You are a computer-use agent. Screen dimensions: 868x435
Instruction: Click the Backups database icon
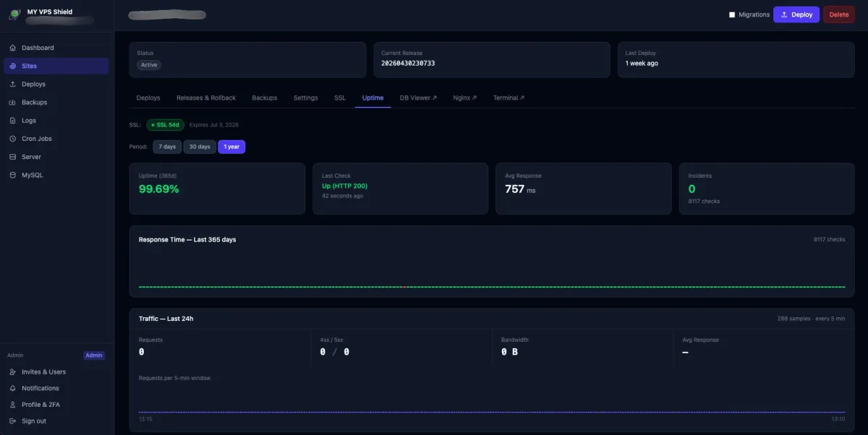(x=13, y=103)
